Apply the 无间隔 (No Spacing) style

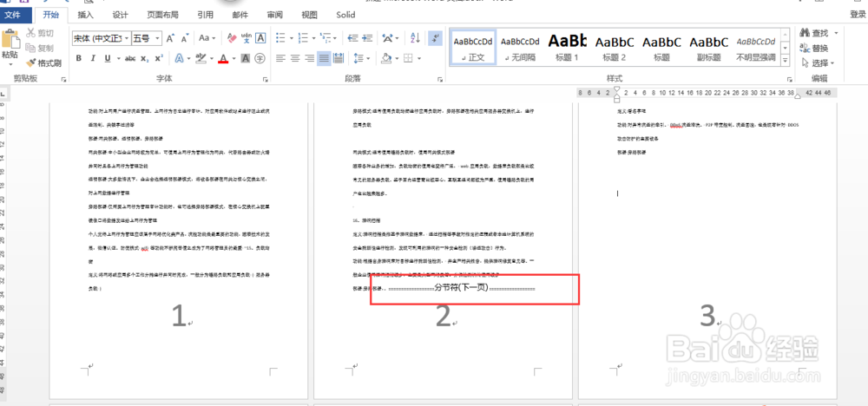520,48
